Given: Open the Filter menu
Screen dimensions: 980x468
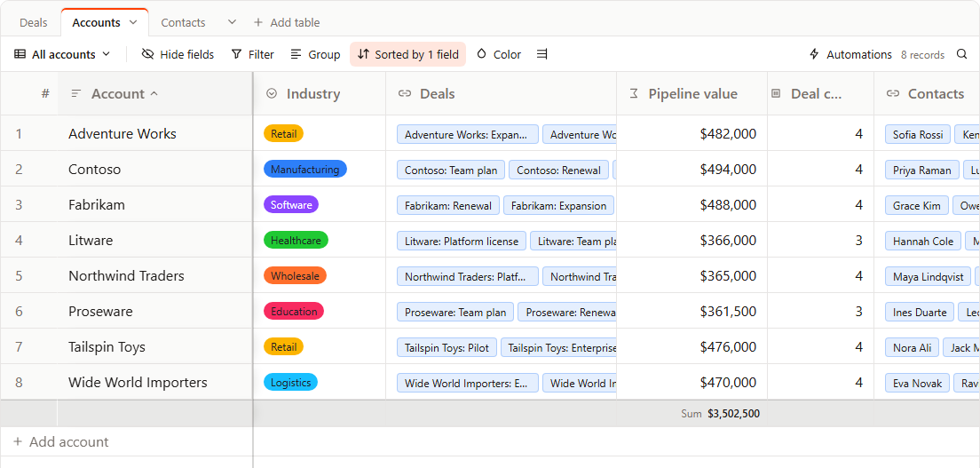Looking at the screenshot, I should (x=252, y=54).
